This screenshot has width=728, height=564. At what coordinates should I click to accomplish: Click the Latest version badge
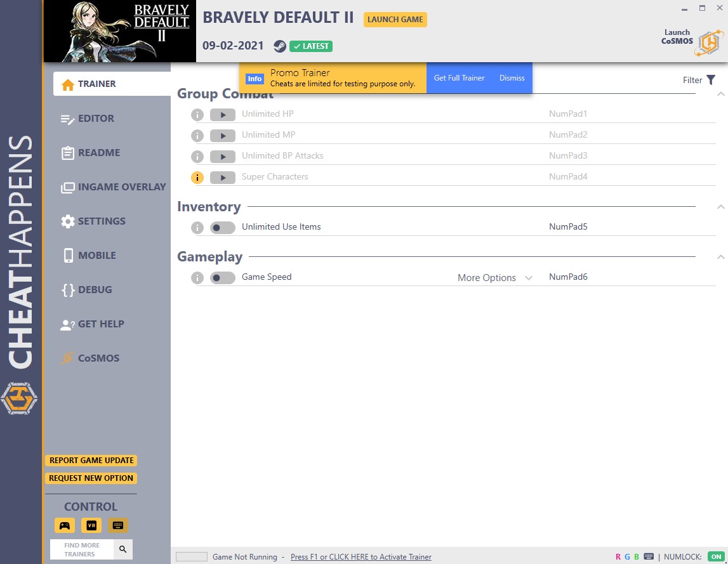[311, 46]
